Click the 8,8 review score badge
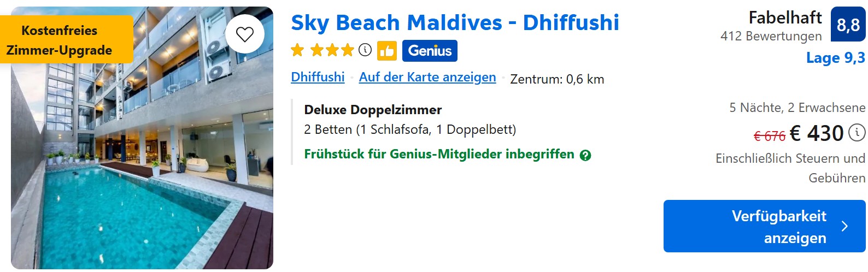868x272 pixels. 848,25
